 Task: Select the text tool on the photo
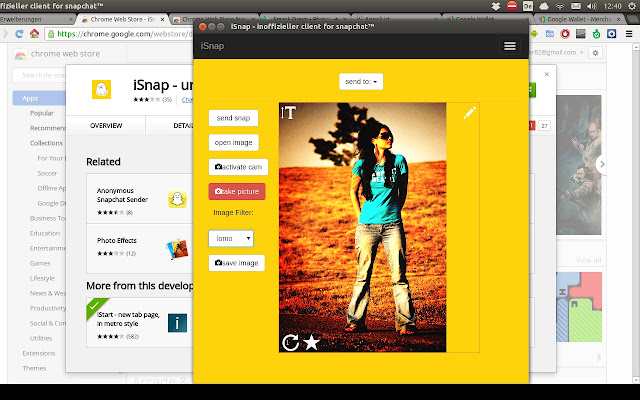click(289, 113)
